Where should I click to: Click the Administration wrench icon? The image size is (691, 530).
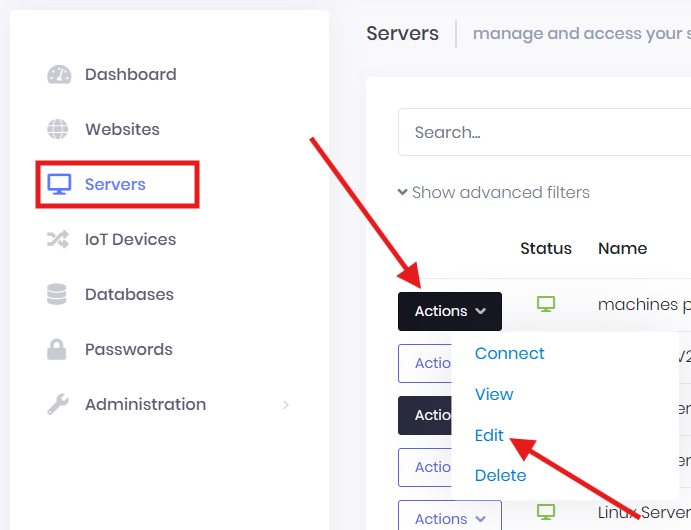[x=59, y=405]
